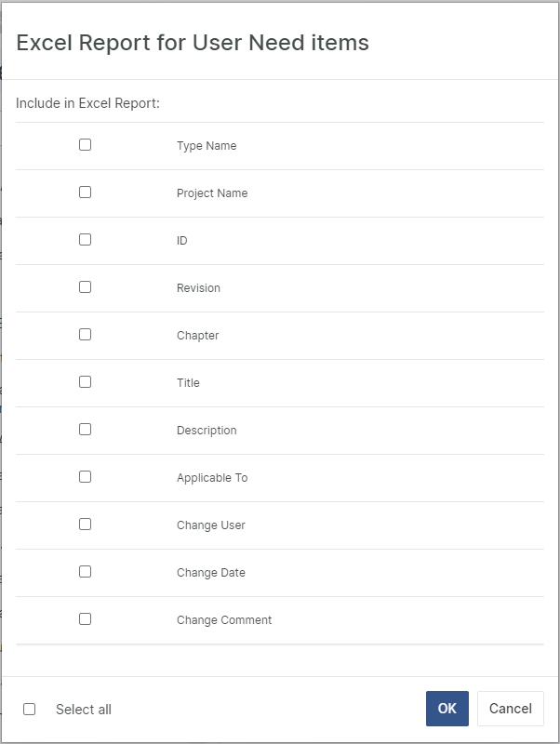Toggle the Select all checkbox
Viewport: 560px width, 744px height.
click(x=30, y=710)
